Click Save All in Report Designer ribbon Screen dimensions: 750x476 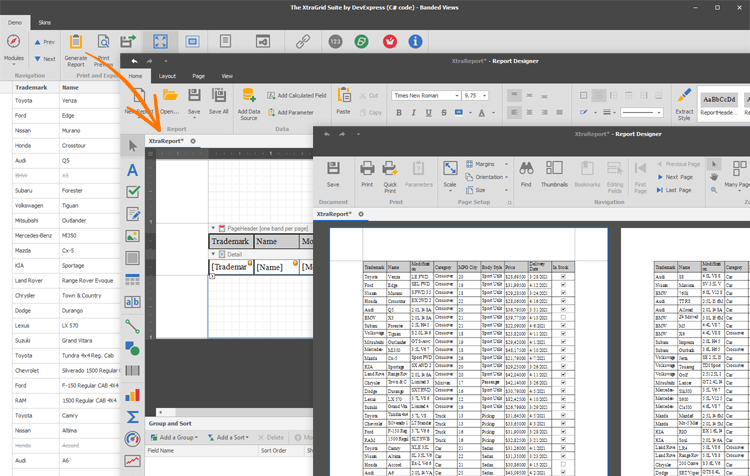coord(219,95)
